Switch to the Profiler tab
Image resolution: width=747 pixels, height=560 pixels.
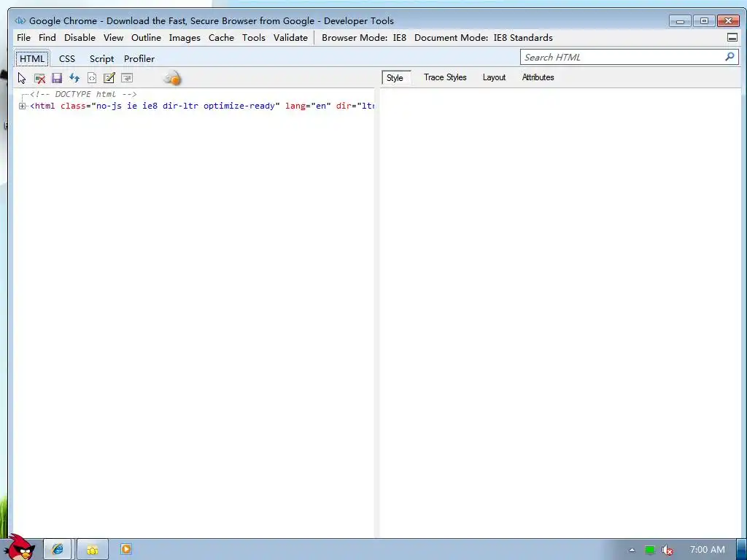tap(139, 58)
